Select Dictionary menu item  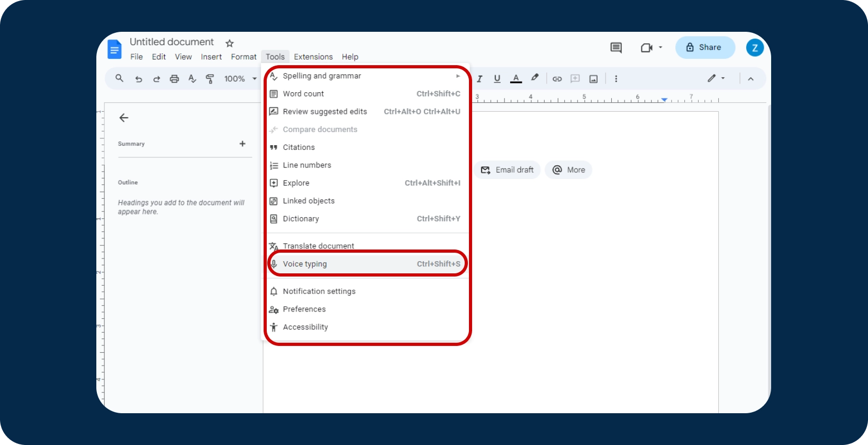(366, 219)
